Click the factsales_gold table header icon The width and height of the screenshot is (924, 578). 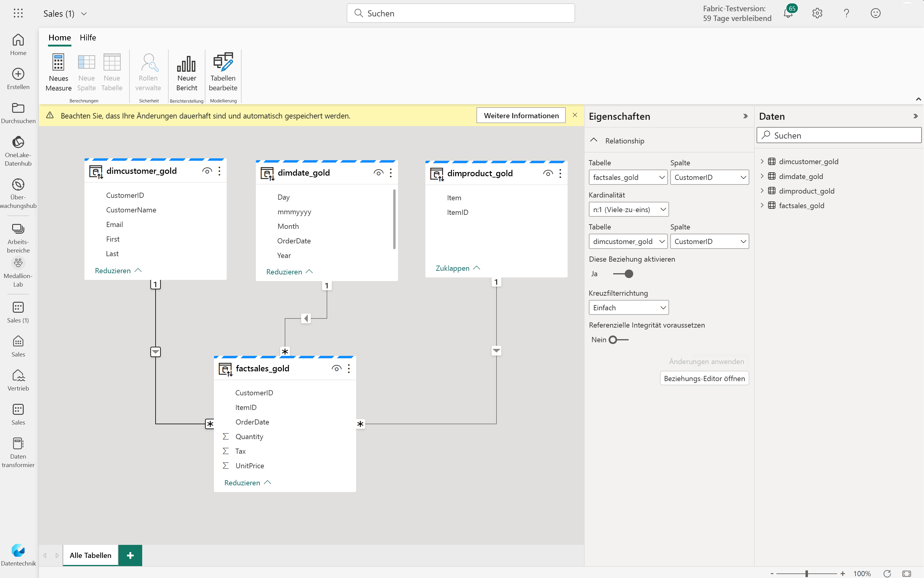(x=226, y=369)
